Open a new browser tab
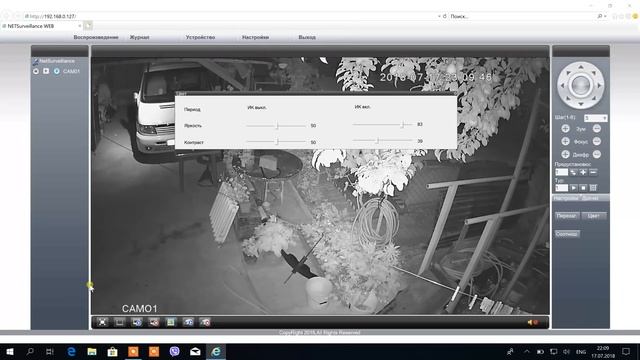 click(88, 26)
